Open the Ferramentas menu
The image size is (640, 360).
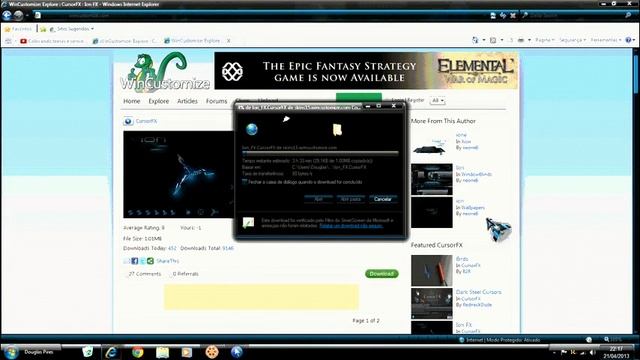(x=606, y=40)
